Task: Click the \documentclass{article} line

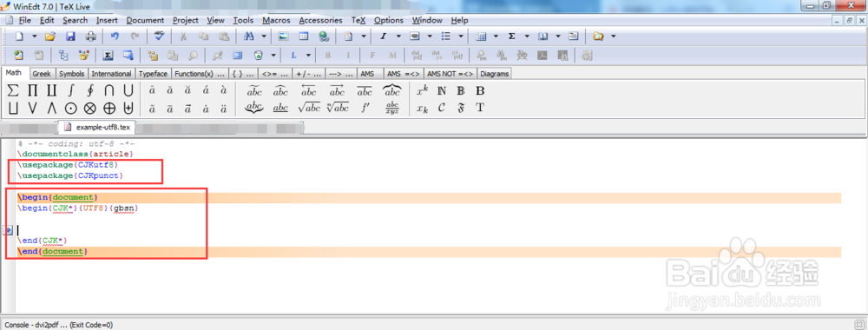Action: point(76,154)
